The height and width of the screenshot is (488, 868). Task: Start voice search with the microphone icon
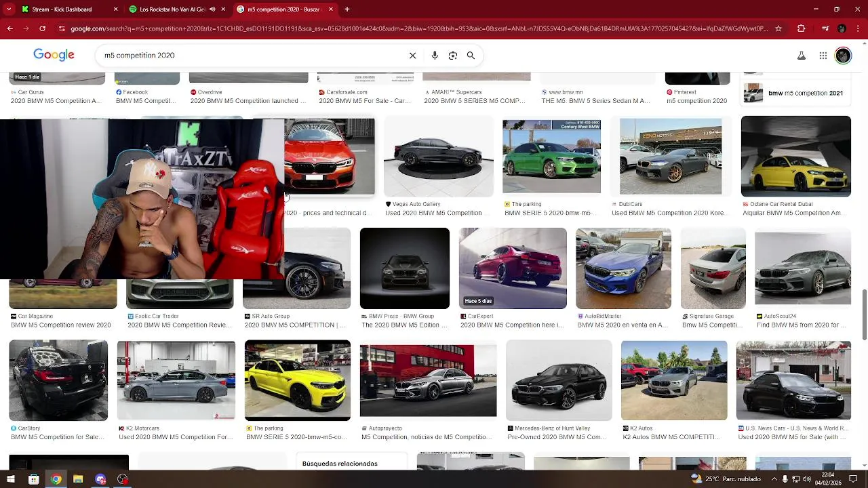[435, 56]
